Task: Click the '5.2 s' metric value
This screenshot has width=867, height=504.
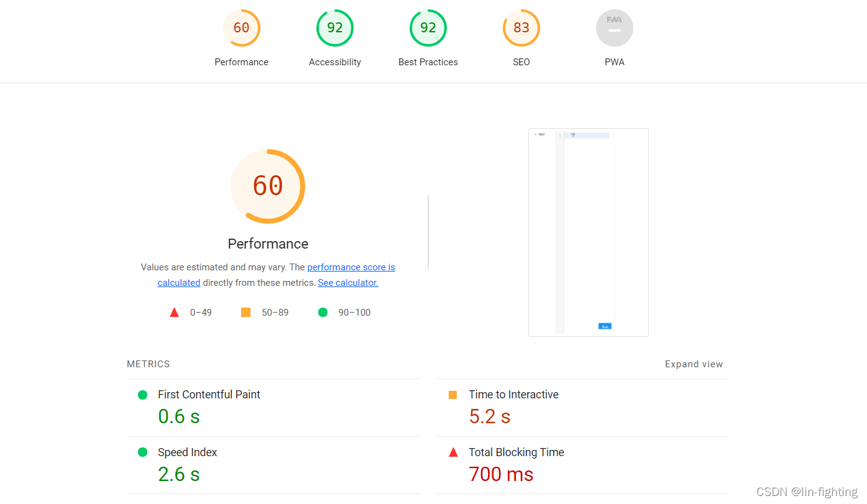Action: [490, 416]
